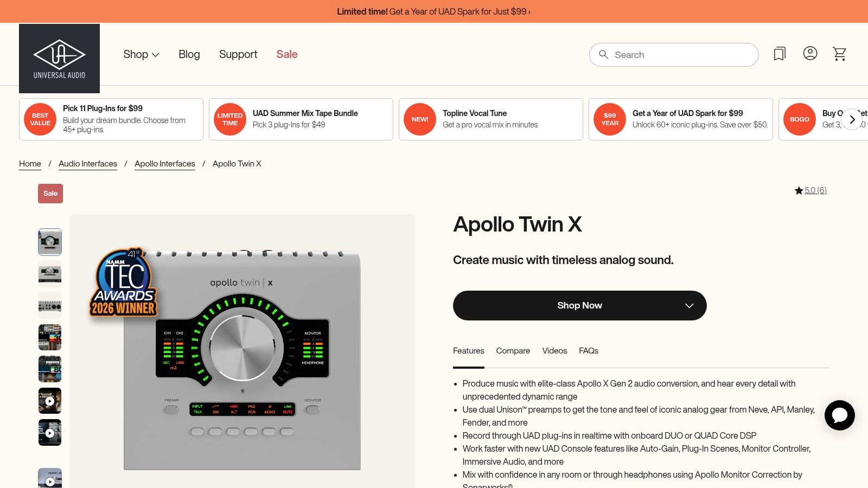868x488 pixels.
Task: Advance promo carousel with right arrow
Action: tap(852, 119)
